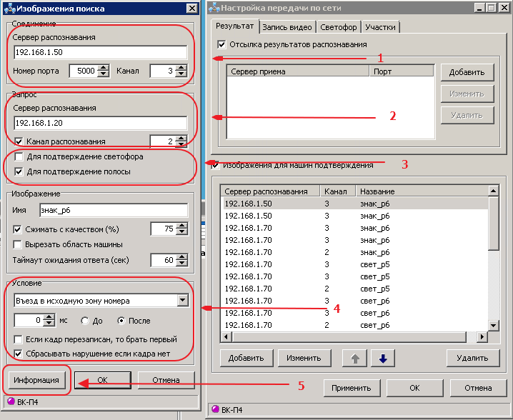
Task: Open the Участки tab
Action: coord(381,27)
